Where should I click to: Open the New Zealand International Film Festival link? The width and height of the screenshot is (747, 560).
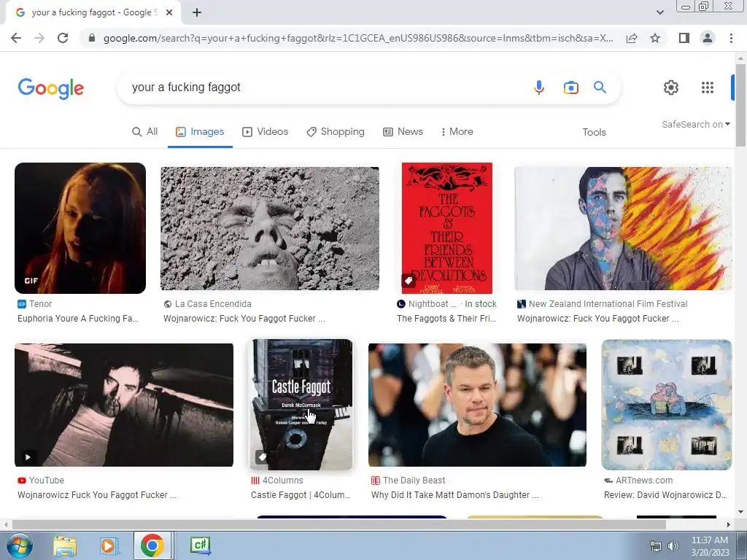603,304
